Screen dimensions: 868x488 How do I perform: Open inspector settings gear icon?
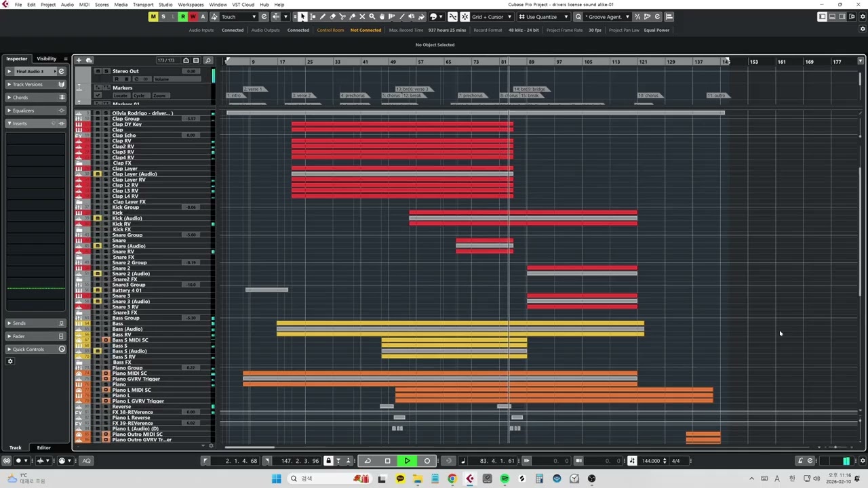[10, 361]
